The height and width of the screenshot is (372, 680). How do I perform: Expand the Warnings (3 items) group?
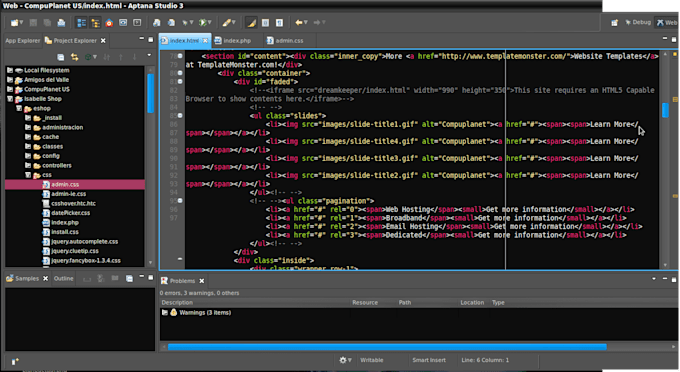[x=165, y=313]
